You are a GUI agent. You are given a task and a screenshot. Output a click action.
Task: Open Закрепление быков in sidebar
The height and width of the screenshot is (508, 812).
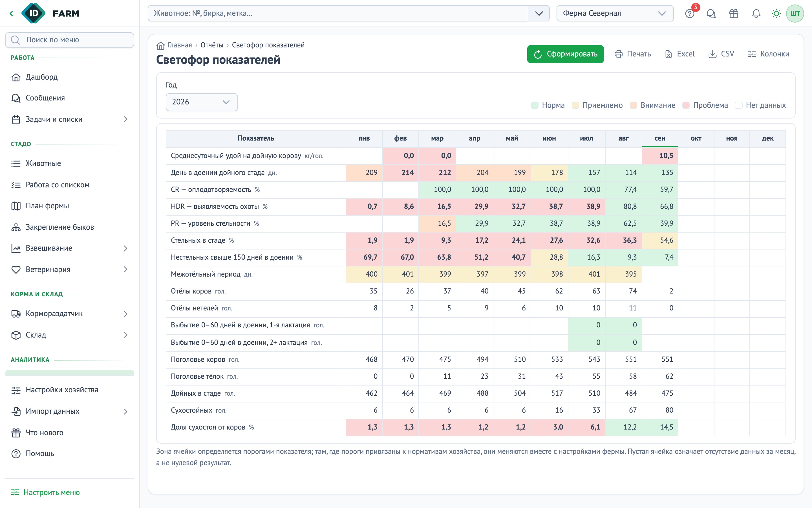point(70,227)
